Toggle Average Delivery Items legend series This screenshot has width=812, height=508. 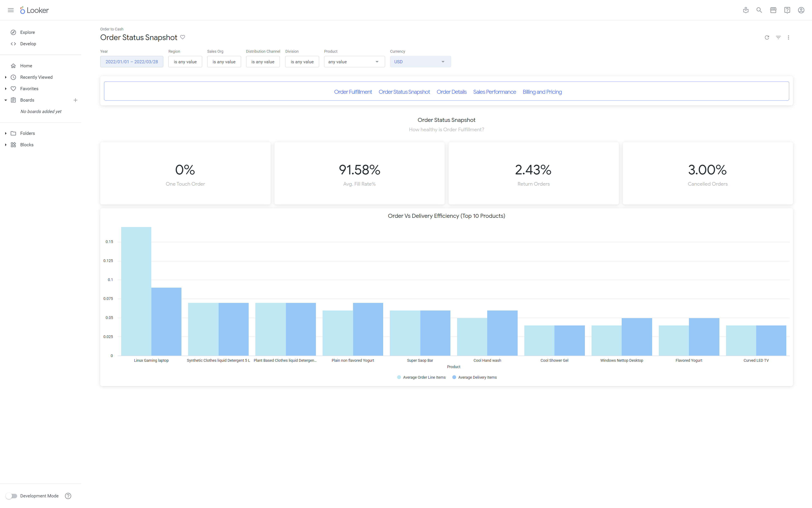tap(475, 377)
